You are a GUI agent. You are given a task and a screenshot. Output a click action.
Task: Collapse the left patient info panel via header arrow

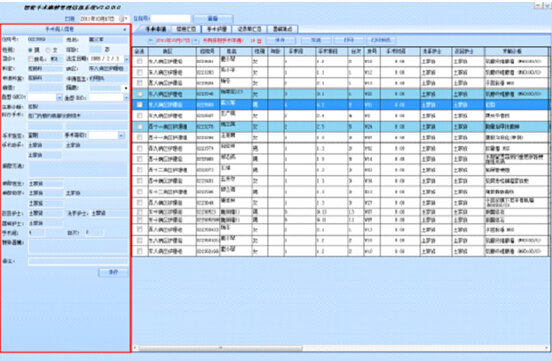[x=125, y=30]
